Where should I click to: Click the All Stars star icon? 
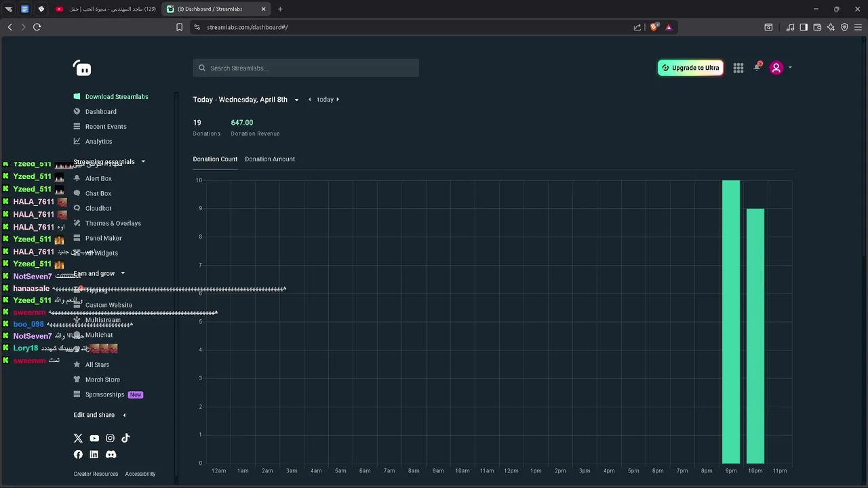[77, 365]
